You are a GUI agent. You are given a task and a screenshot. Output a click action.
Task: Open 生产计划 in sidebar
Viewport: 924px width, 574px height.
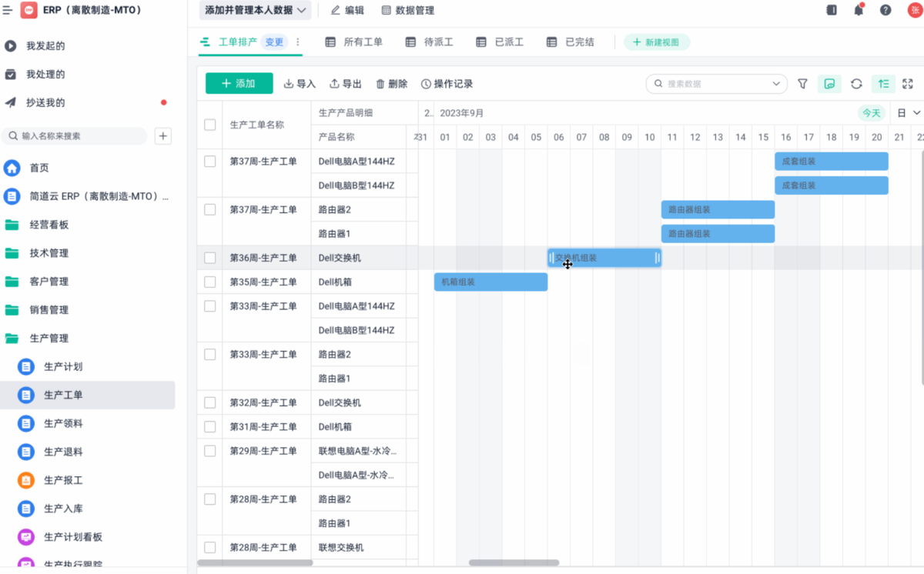[62, 366]
